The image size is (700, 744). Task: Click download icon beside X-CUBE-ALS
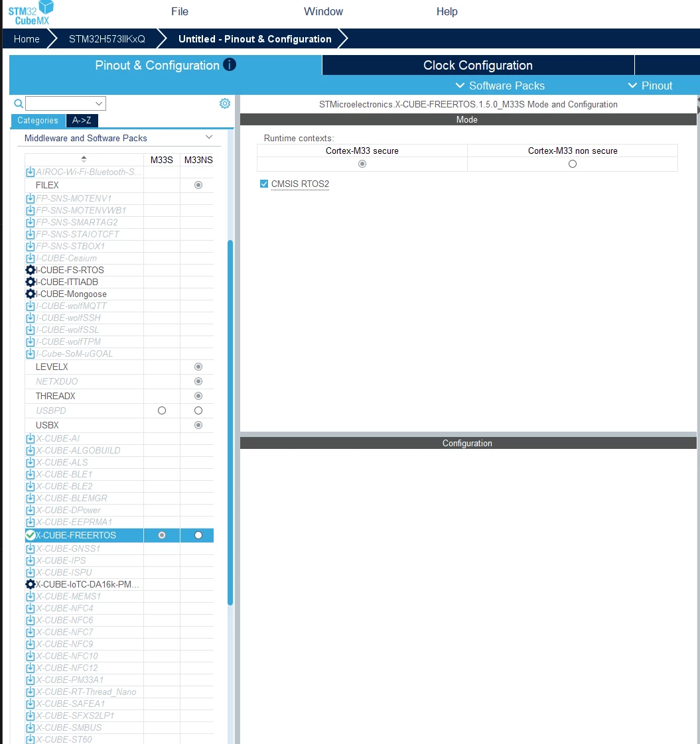tap(31, 462)
